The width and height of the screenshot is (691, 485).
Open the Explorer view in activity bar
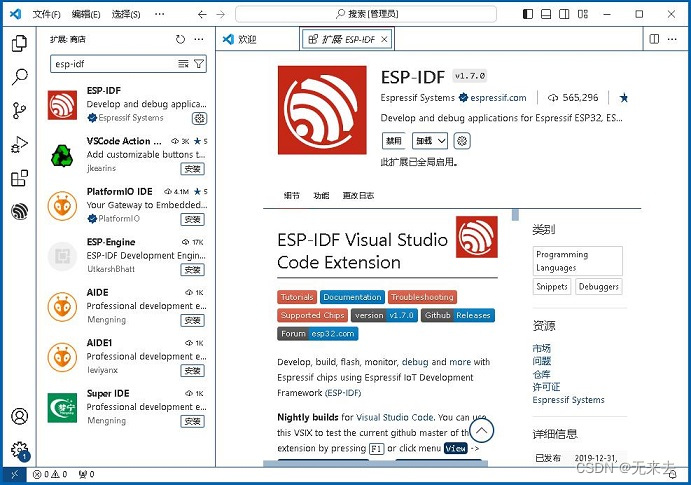click(x=19, y=43)
